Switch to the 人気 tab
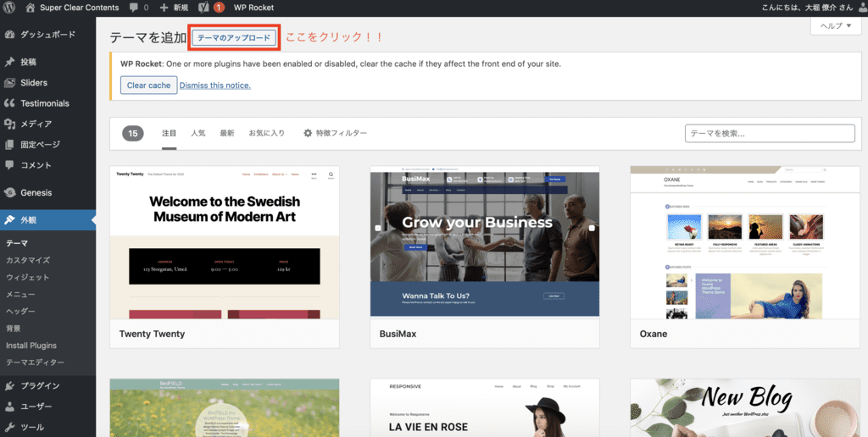 coord(198,134)
